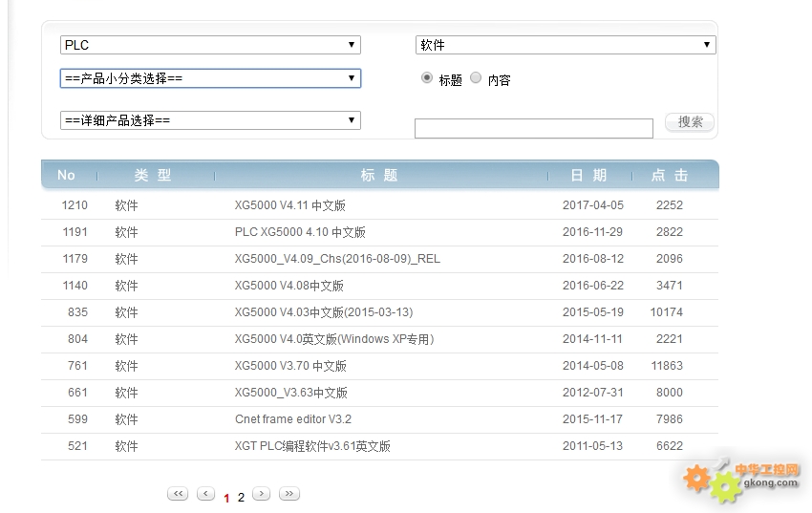Click row number 1210
Viewport: 812px width, 513px height.
(x=75, y=205)
